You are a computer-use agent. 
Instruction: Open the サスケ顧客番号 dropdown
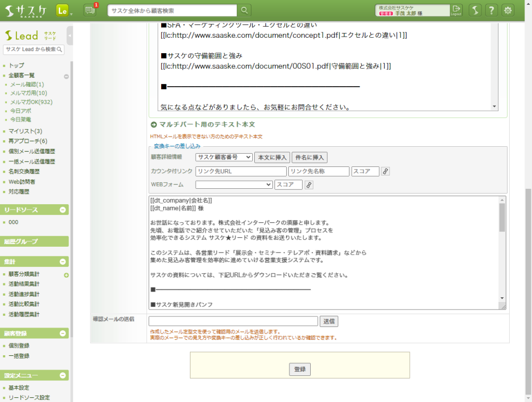(223, 157)
